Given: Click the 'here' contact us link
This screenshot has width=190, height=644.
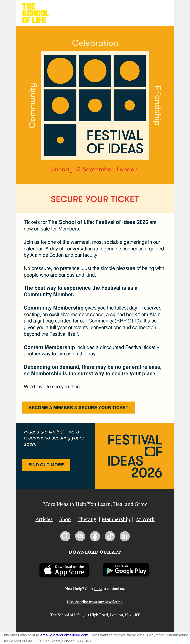Looking at the screenshot, I should point(98,589).
